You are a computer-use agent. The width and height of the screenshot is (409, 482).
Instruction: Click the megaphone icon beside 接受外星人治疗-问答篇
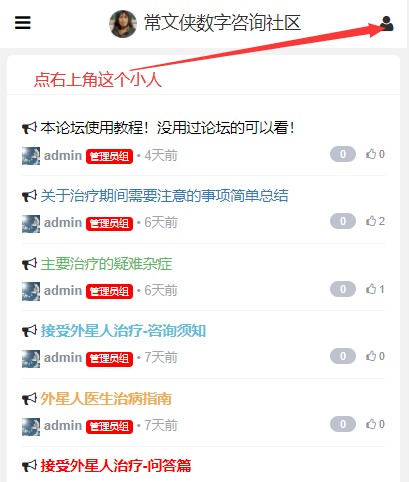pyautogui.click(x=29, y=466)
